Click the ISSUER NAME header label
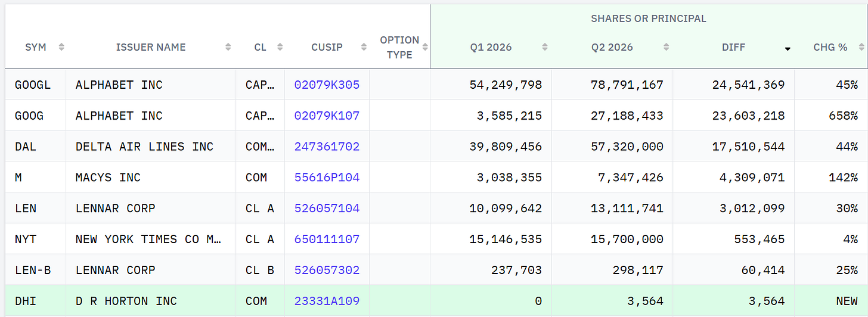Screen dimensions: 868x317 151,47
